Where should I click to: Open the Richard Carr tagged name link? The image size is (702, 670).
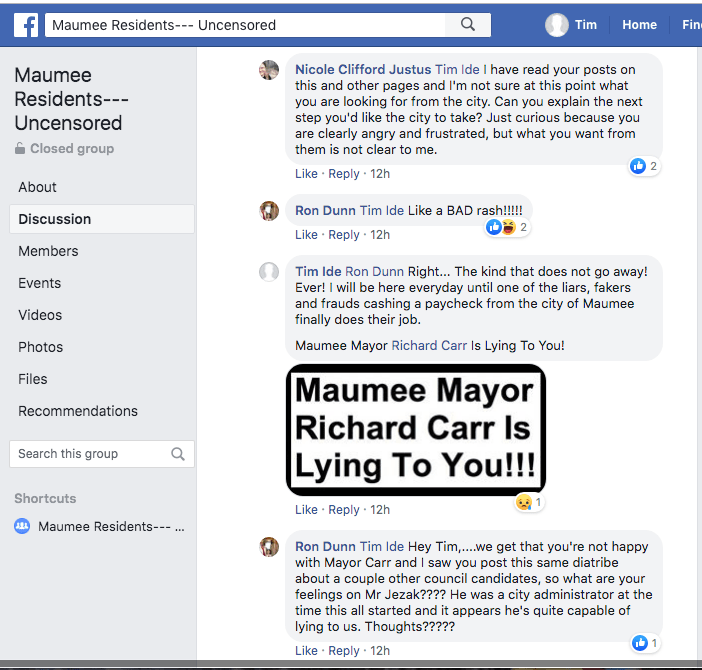(x=429, y=345)
